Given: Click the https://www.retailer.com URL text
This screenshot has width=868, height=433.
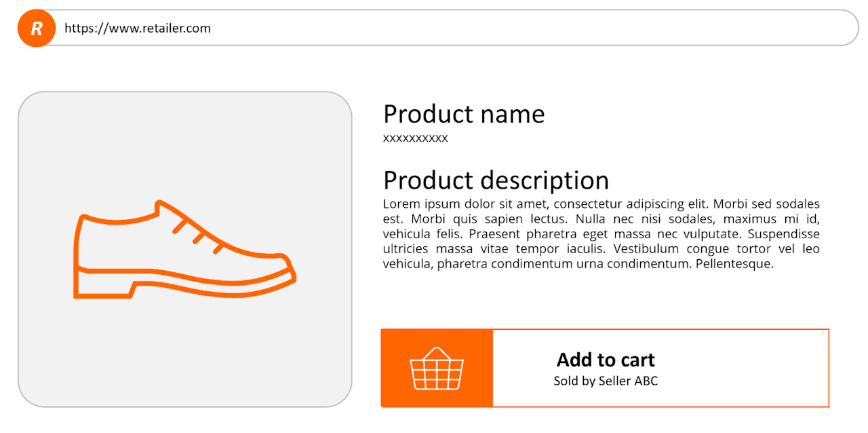Looking at the screenshot, I should [138, 29].
